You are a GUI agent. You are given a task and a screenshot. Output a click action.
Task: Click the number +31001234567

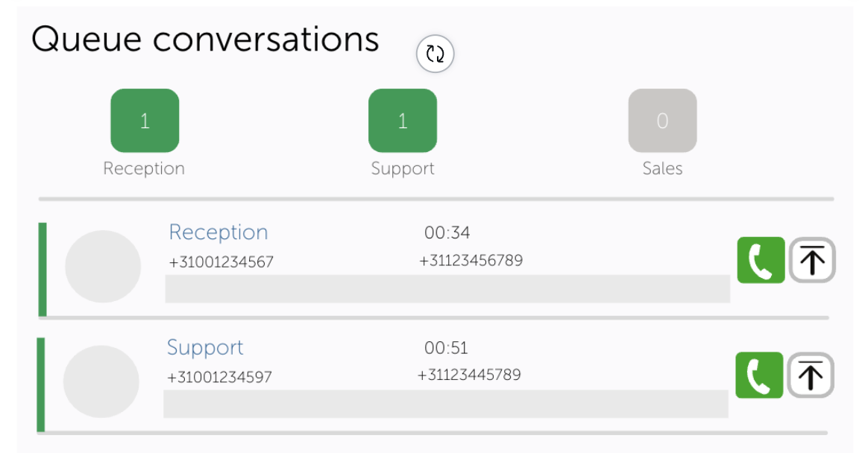coord(221,262)
